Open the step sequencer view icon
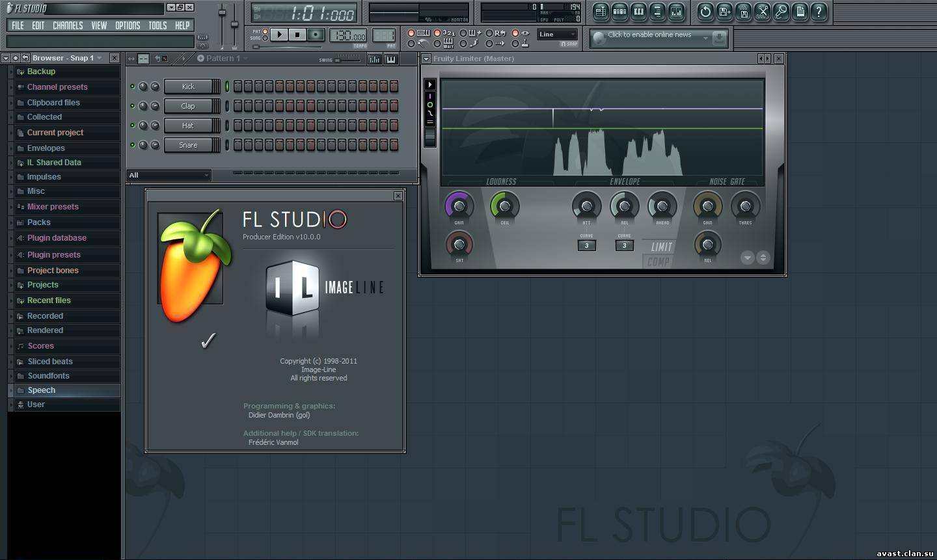Screen dimensions: 937x560 coord(619,11)
